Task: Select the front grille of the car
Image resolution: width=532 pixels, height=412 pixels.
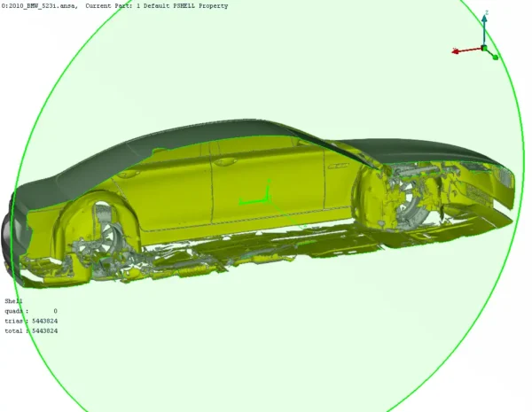Action: (505, 178)
